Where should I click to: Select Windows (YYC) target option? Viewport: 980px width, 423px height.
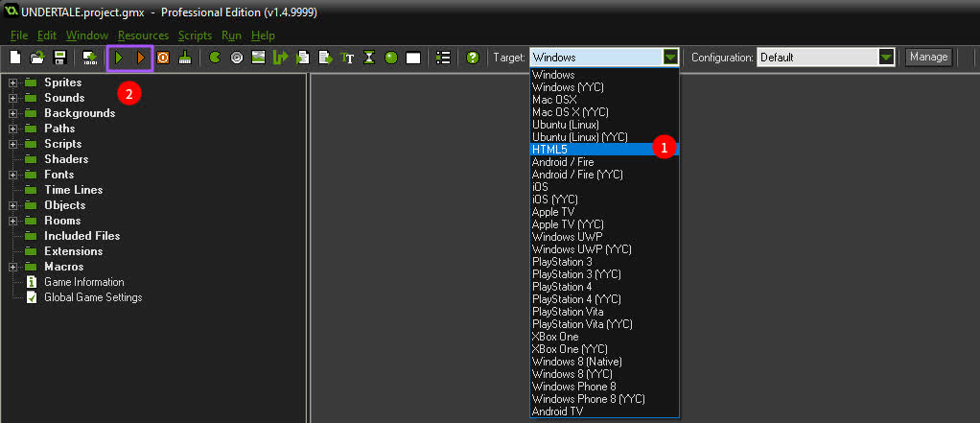(604, 87)
